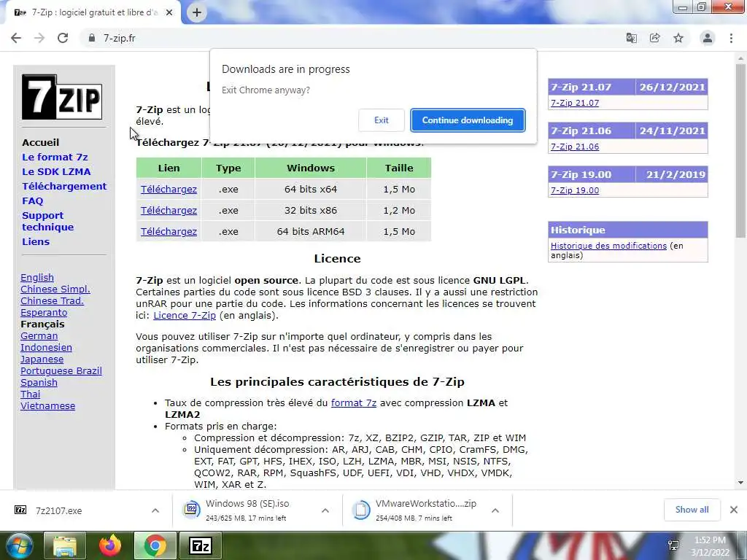The height and width of the screenshot is (560, 747).
Task: Open the 7-Zip 21.06 news link
Action: pos(575,147)
